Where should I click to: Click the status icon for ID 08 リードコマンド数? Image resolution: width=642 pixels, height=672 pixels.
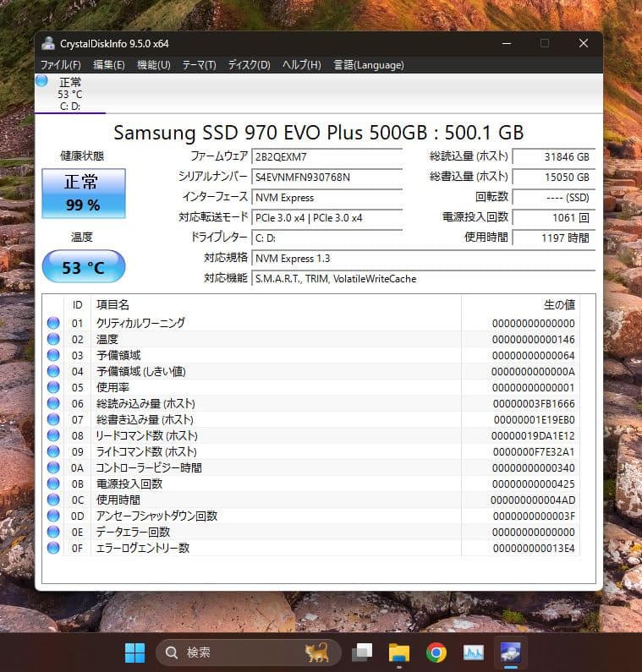[x=53, y=435]
